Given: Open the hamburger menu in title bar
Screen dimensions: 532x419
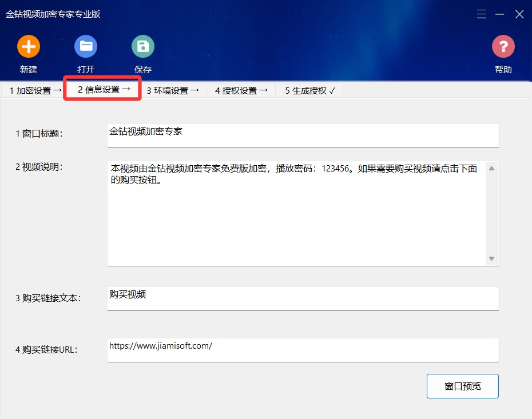Looking at the screenshot, I should (482, 14).
